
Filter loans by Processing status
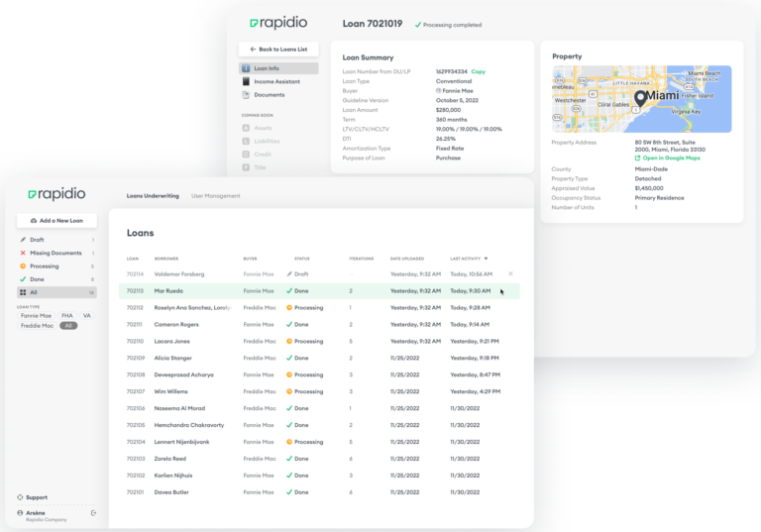(x=56, y=266)
